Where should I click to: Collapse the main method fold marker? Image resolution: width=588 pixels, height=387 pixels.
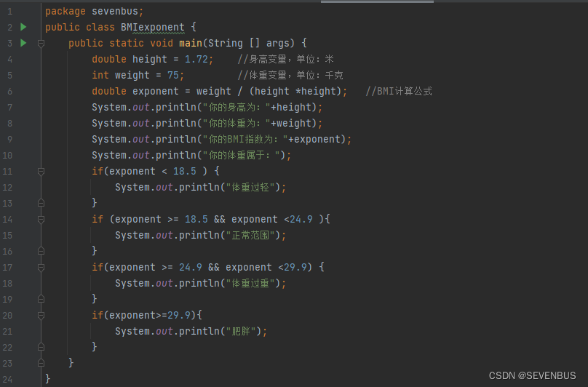[41, 43]
